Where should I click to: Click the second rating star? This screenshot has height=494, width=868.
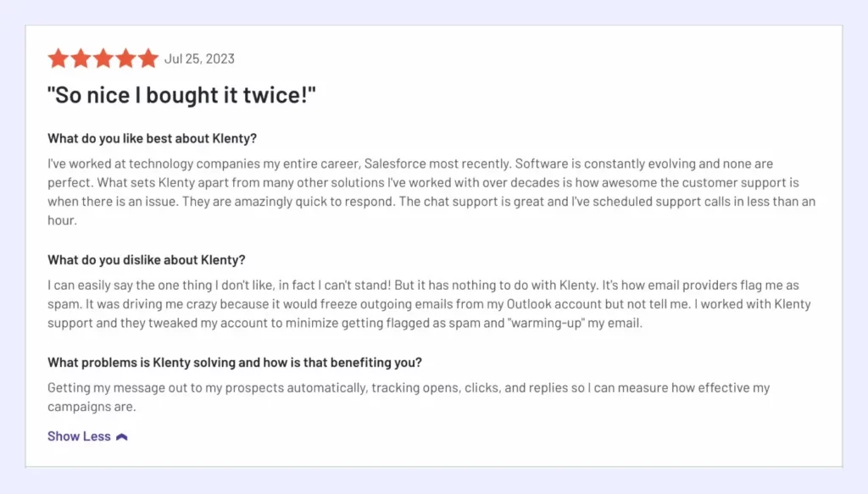click(81, 58)
